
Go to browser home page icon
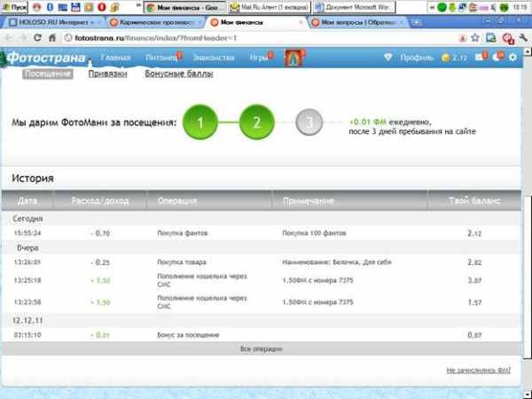[x=52, y=38]
